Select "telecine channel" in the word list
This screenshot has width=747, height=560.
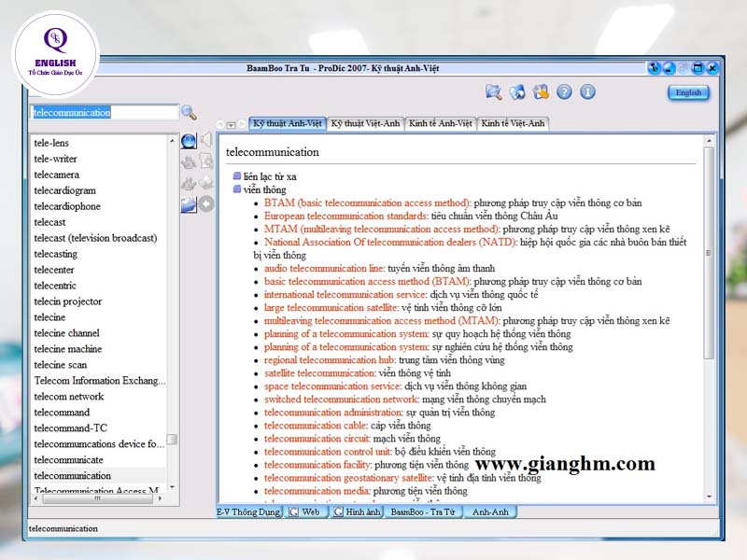click(x=66, y=333)
